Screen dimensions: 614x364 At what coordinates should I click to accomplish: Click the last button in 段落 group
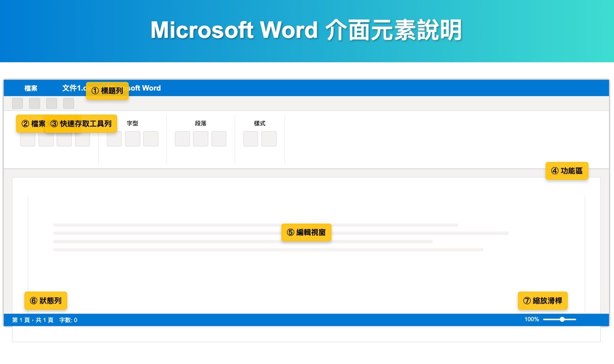[x=219, y=139]
